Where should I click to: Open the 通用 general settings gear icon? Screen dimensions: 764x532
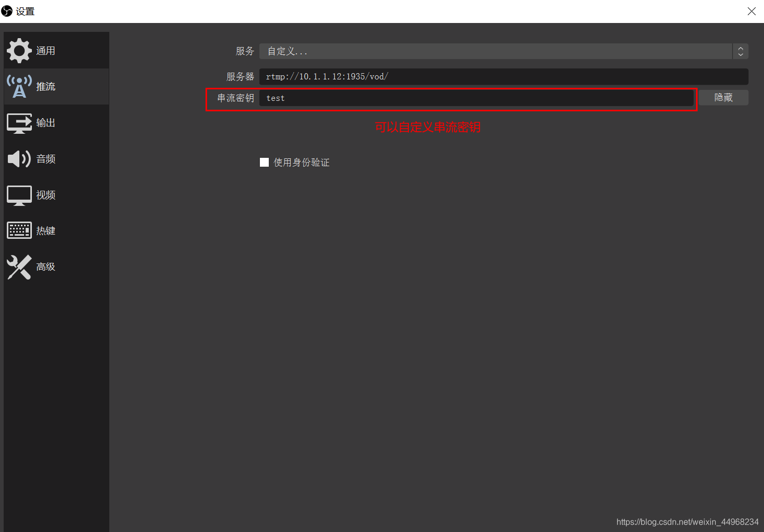pyautogui.click(x=19, y=51)
